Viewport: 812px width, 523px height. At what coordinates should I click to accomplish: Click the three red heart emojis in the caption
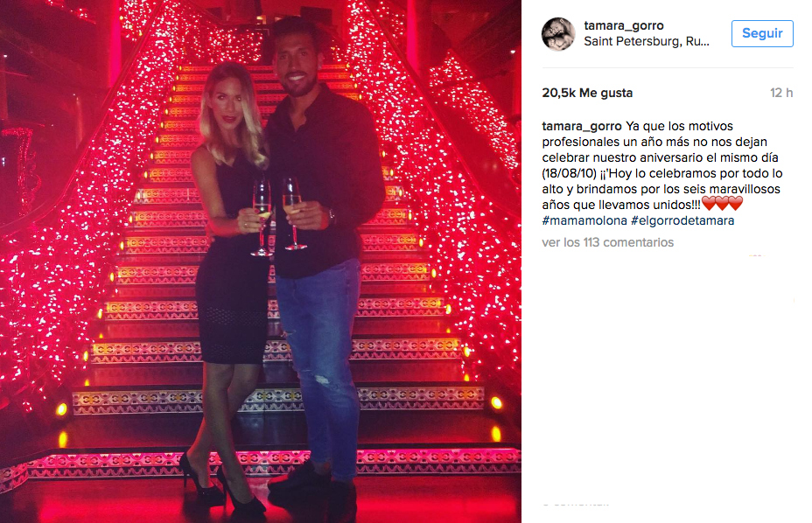[x=723, y=204]
